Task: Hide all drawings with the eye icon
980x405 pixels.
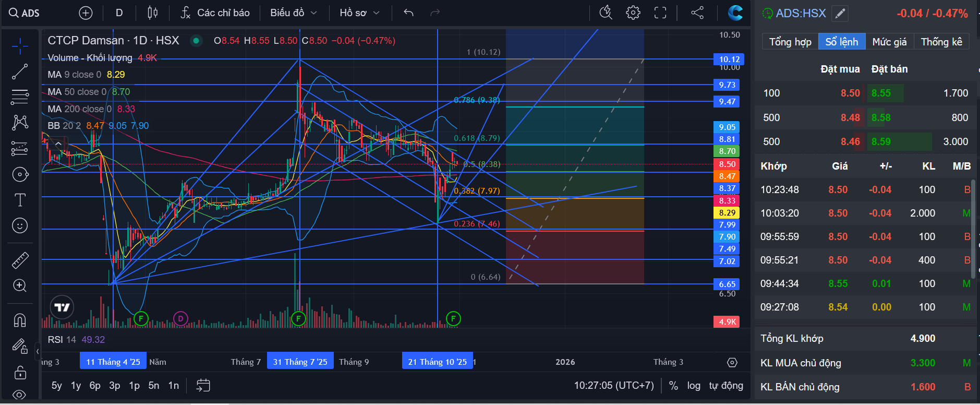Action: 20,395
